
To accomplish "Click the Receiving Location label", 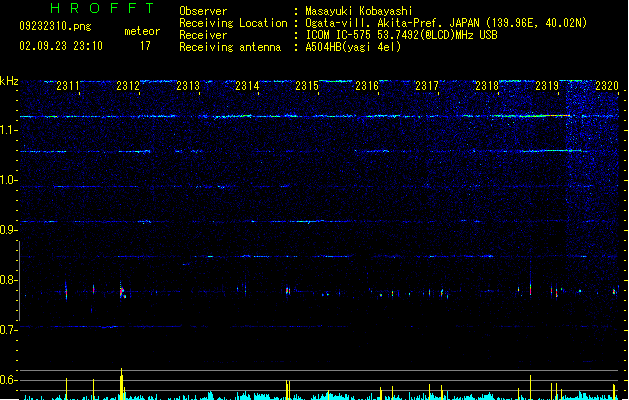I will pos(233,23).
